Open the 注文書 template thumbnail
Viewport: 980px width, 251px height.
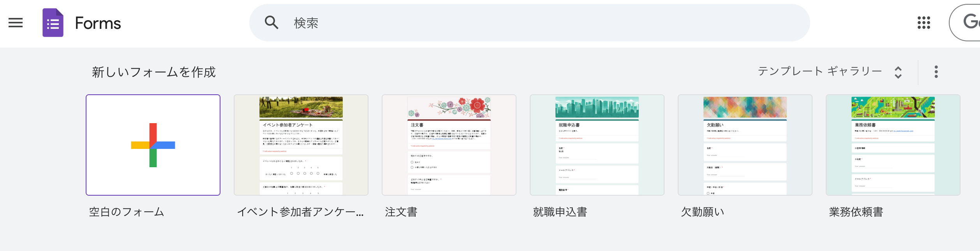pyautogui.click(x=449, y=145)
